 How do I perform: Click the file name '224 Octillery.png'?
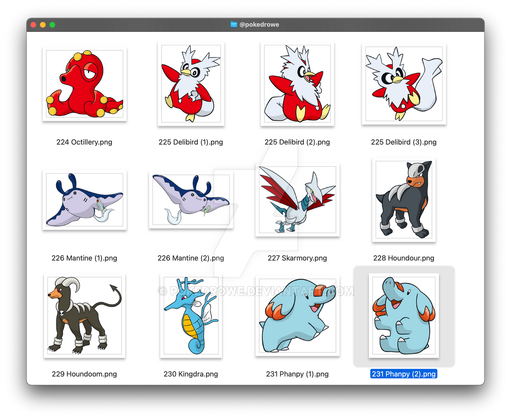pos(84,142)
